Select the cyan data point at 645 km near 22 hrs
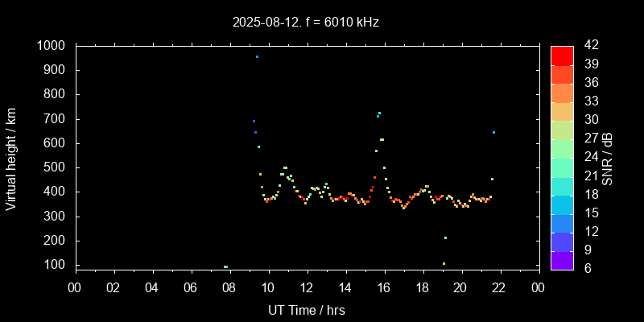The image size is (644, 322). pyautogui.click(x=493, y=132)
